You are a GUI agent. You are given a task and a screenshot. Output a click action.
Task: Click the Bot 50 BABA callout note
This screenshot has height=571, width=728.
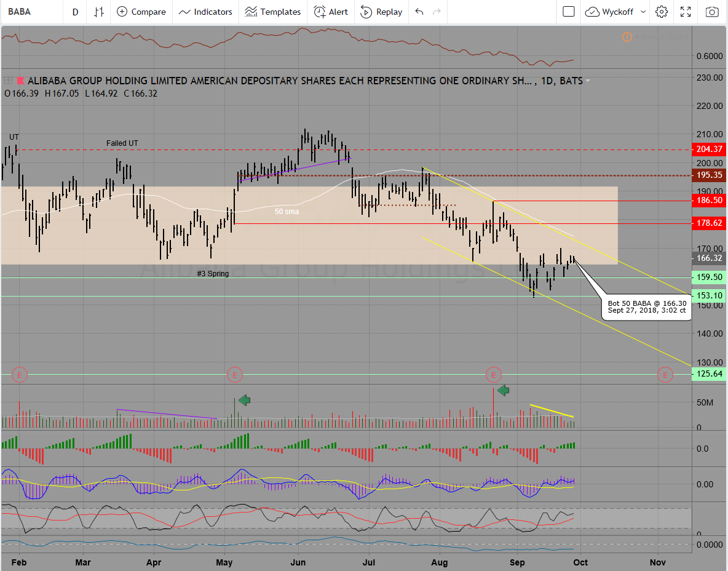click(646, 306)
